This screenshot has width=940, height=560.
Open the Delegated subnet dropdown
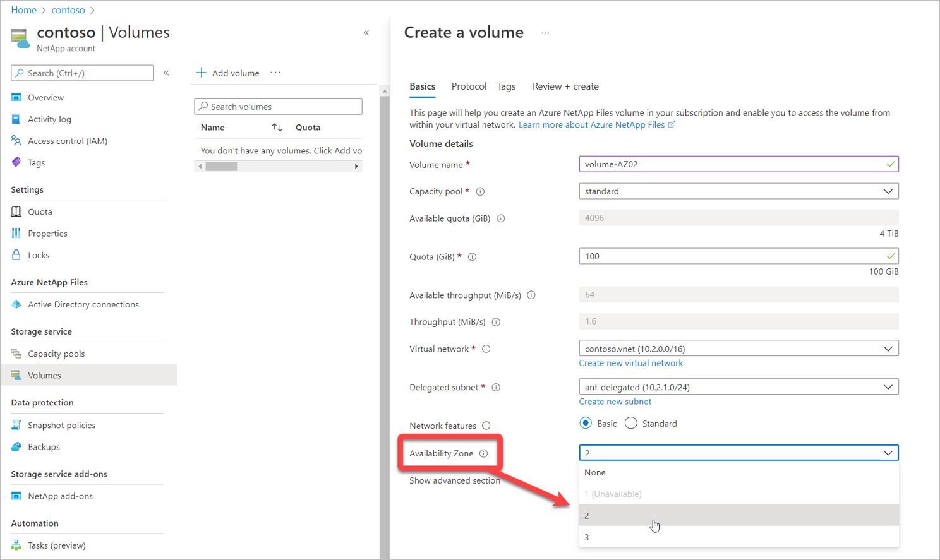tap(738, 387)
